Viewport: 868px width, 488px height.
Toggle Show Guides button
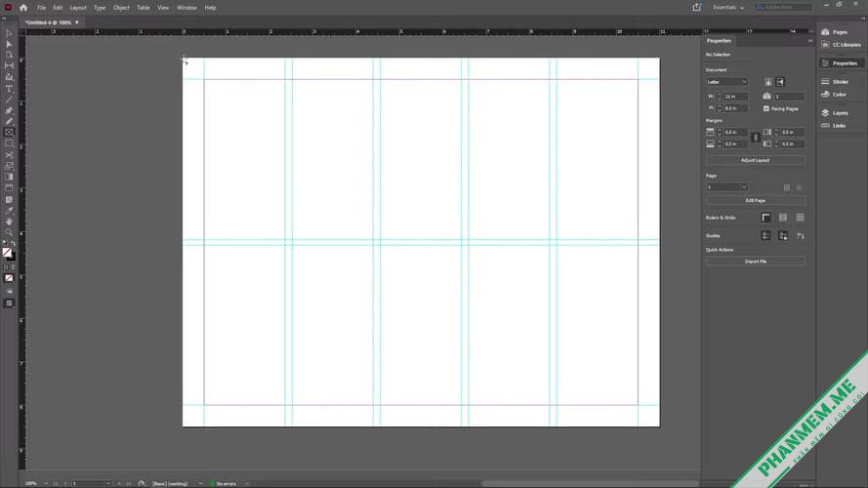pos(765,235)
